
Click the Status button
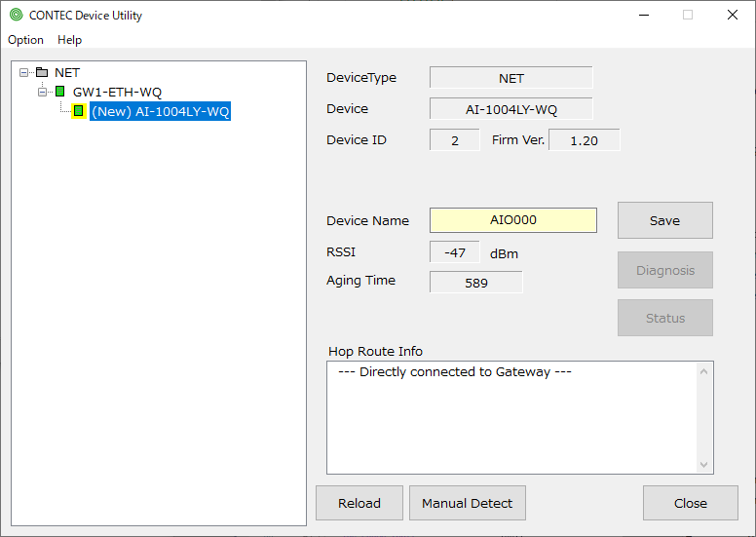coord(664,318)
